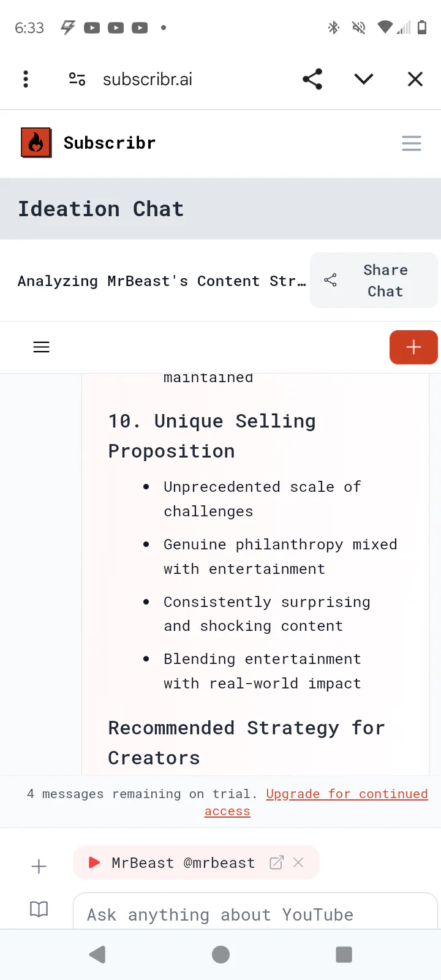Tap the Android back navigation button

coord(97,954)
